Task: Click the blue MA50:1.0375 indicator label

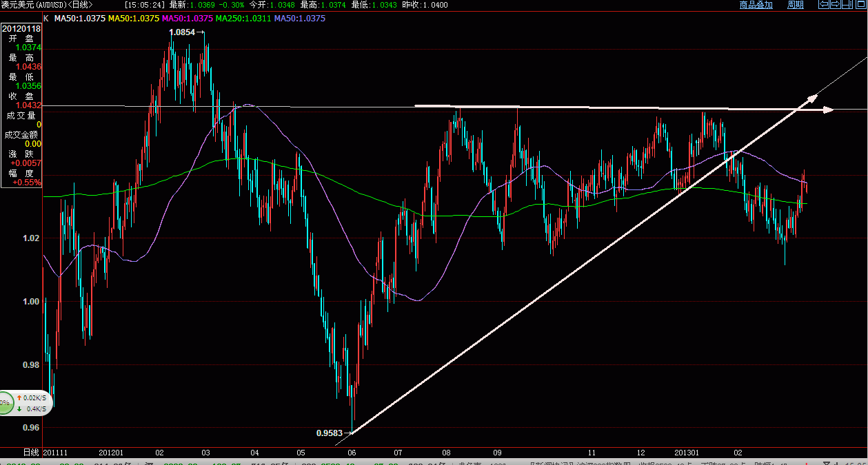Action: point(300,18)
